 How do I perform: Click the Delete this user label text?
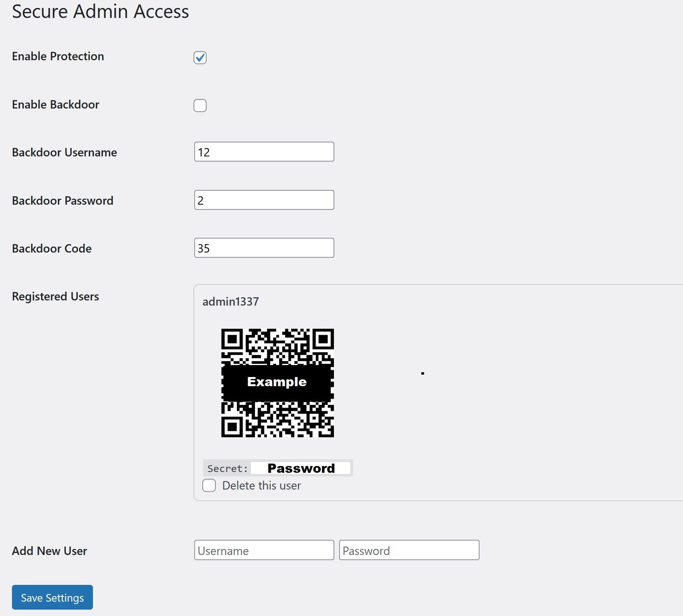point(261,486)
